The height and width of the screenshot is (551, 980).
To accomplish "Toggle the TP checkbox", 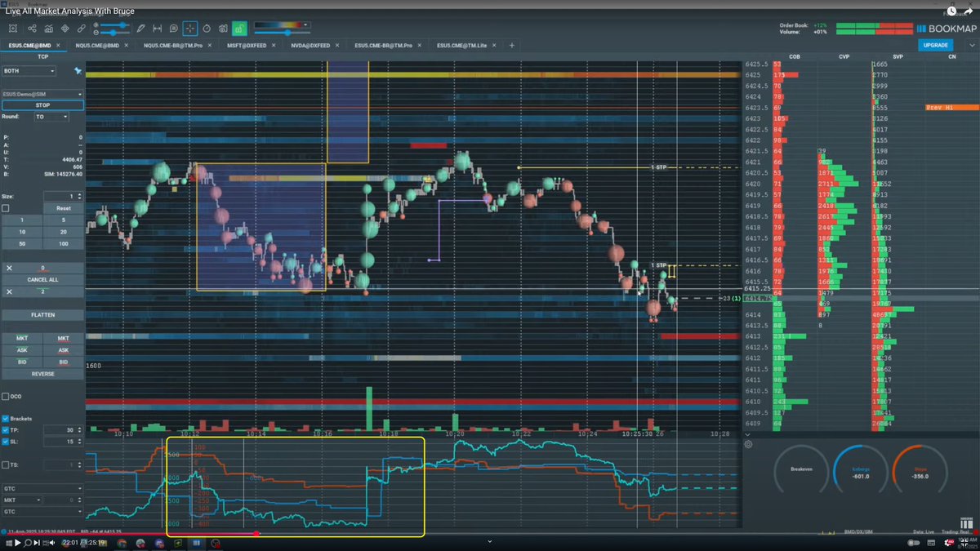I will [x=6, y=430].
